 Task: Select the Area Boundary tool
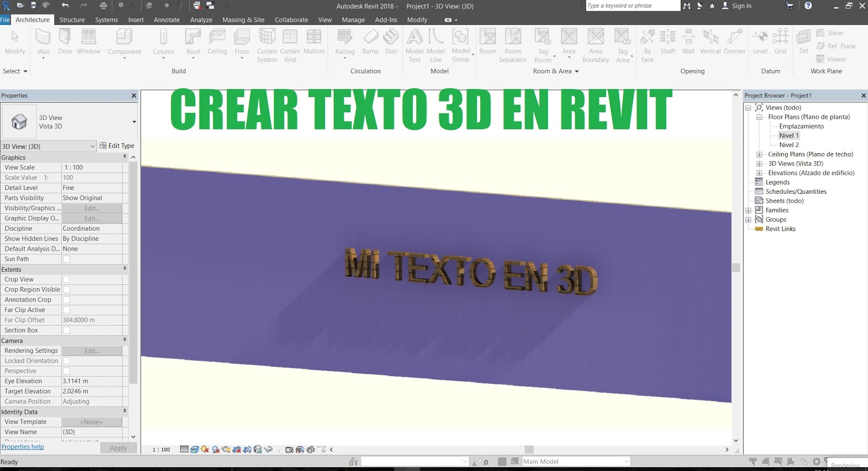pyautogui.click(x=596, y=46)
